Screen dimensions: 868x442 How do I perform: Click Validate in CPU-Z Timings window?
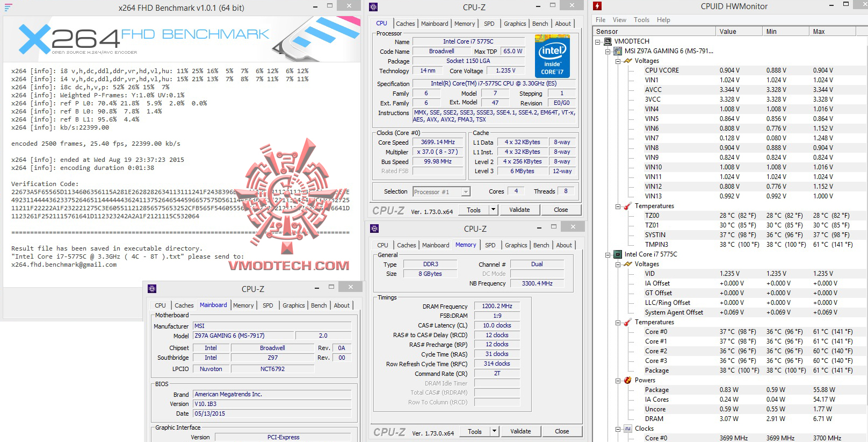[x=520, y=431]
